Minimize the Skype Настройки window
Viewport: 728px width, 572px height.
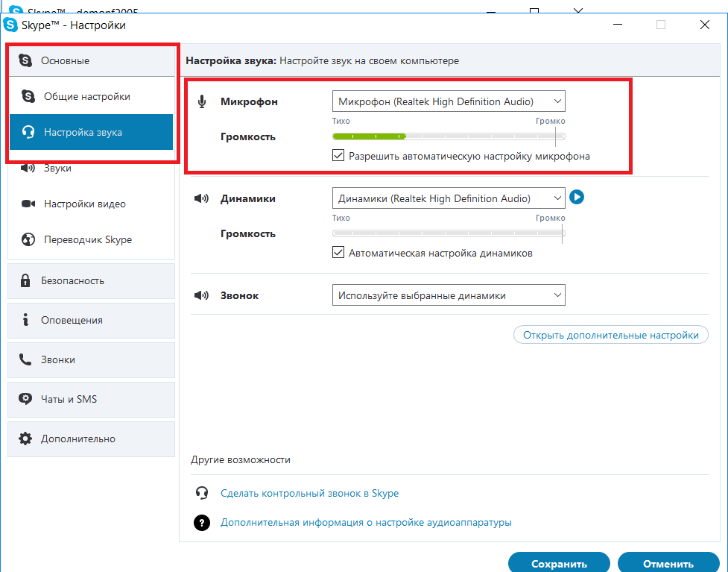coord(618,25)
